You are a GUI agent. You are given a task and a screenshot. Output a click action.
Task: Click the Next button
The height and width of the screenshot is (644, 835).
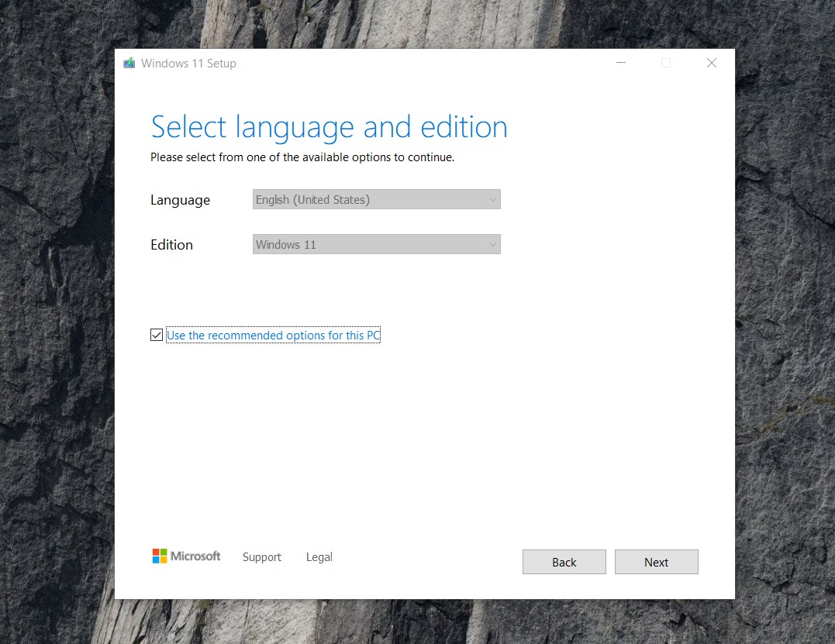656,562
